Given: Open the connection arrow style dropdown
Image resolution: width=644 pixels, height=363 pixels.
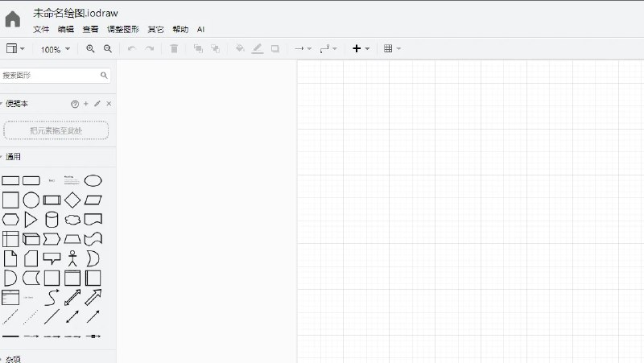Looking at the screenshot, I should click(303, 49).
